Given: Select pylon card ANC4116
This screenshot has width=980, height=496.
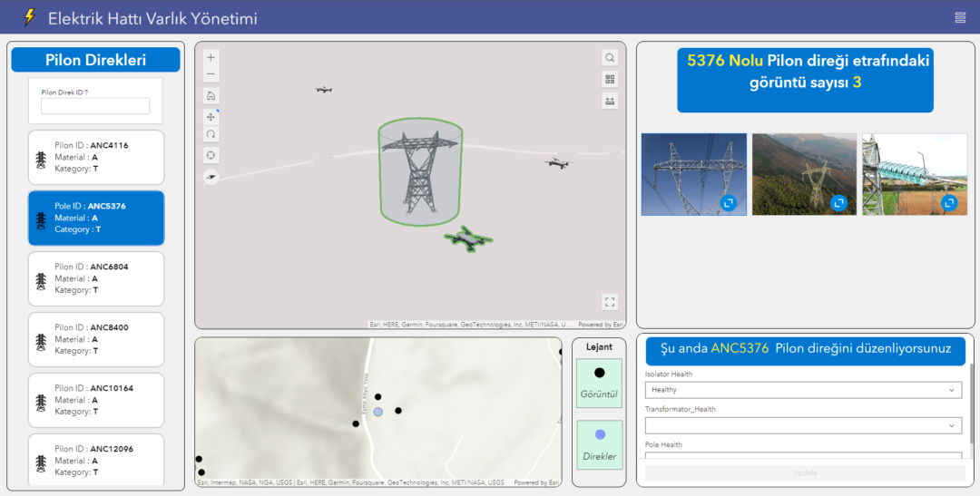Looking at the screenshot, I should (x=96, y=158).
